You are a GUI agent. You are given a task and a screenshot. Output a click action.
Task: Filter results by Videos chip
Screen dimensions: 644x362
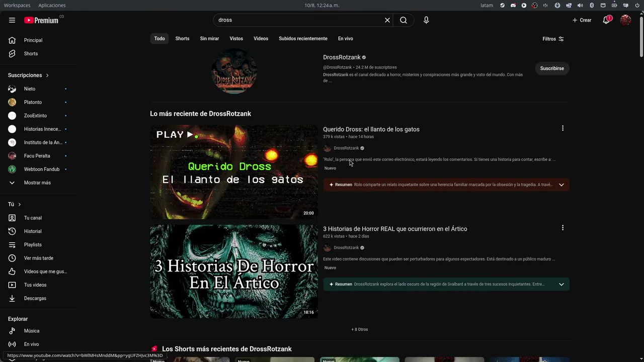(x=261, y=39)
